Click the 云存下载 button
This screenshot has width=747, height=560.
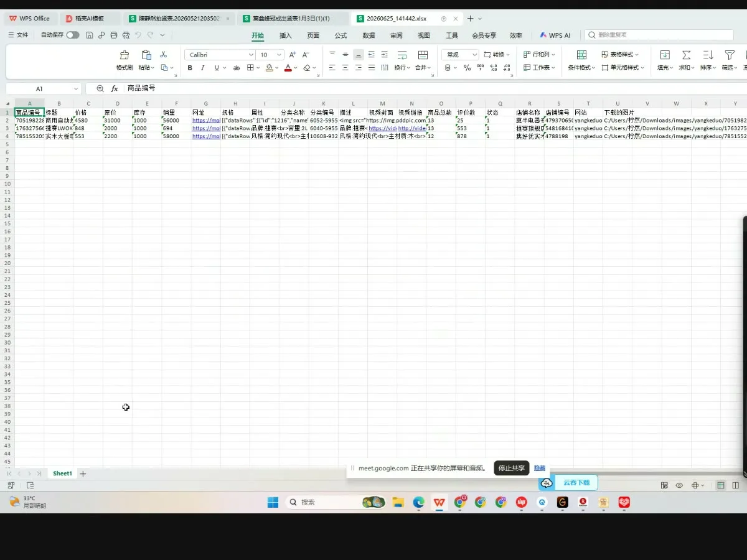coord(568,482)
